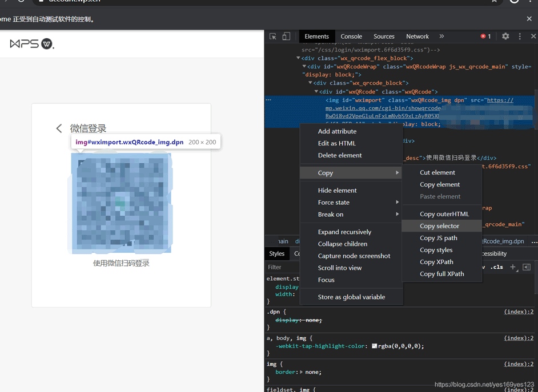Show the computed styles sidebar pane icon

[527, 267]
